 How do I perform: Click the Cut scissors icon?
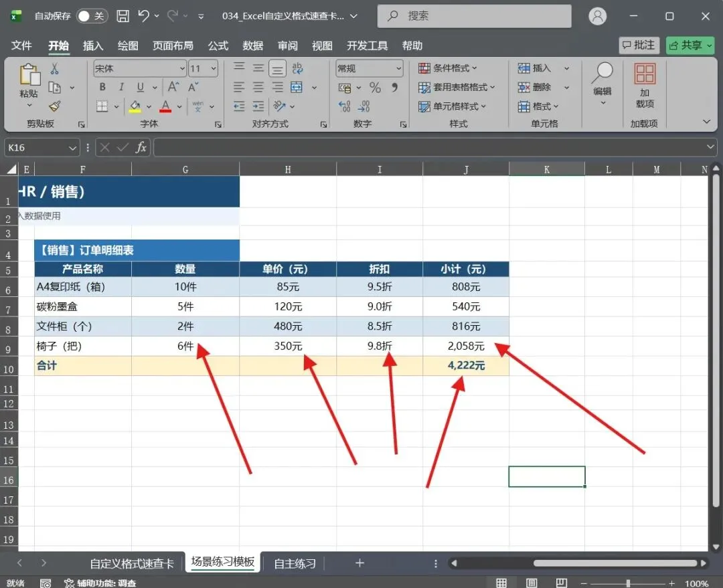coord(54,69)
